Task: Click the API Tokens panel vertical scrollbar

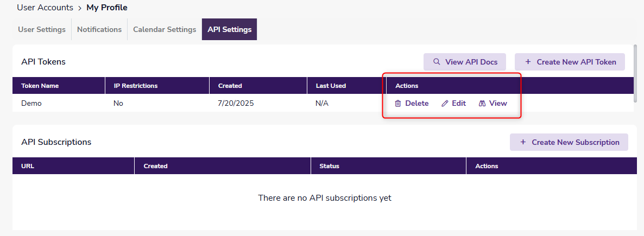Action: coord(635,73)
